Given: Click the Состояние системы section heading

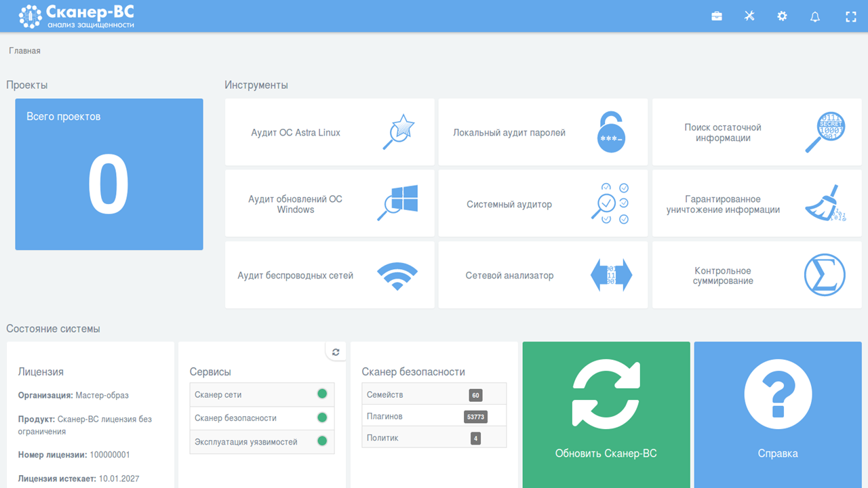Looking at the screenshot, I should (53, 329).
